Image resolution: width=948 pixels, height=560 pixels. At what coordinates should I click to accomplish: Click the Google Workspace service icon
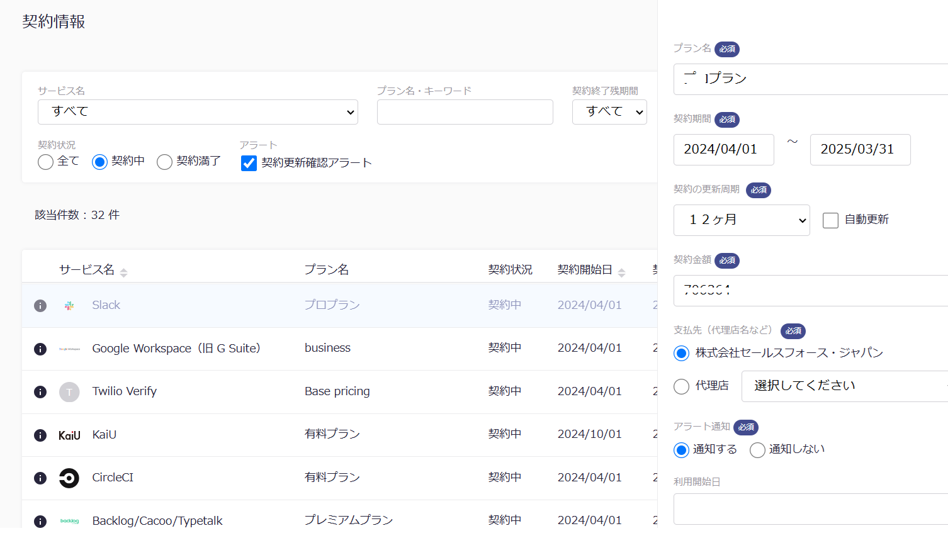(x=69, y=349)
